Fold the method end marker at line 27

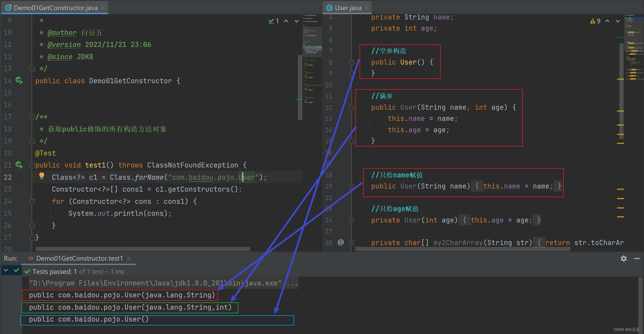click(x=32, y=237)
